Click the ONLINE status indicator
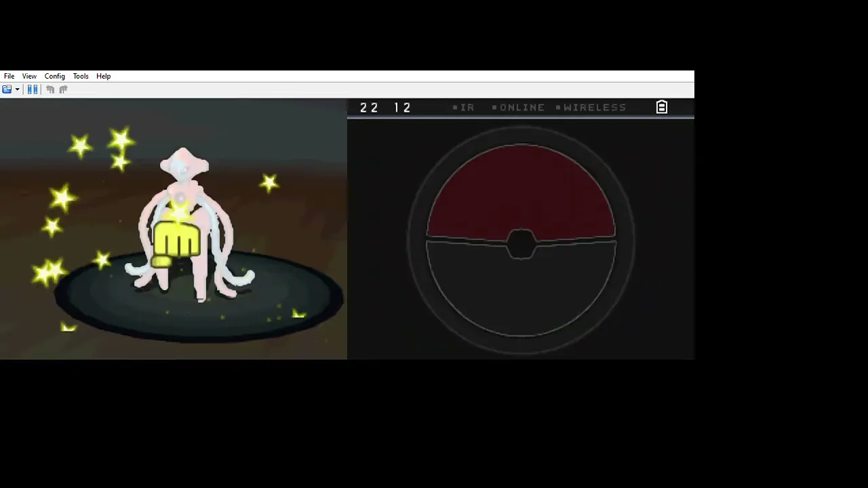The width and height of the screenshot is (868, 488). coord(518,107)
